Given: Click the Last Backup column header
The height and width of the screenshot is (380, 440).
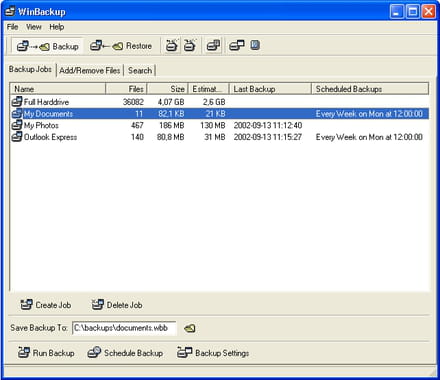Looking at the screenshot, I should [x=270, y=89].
